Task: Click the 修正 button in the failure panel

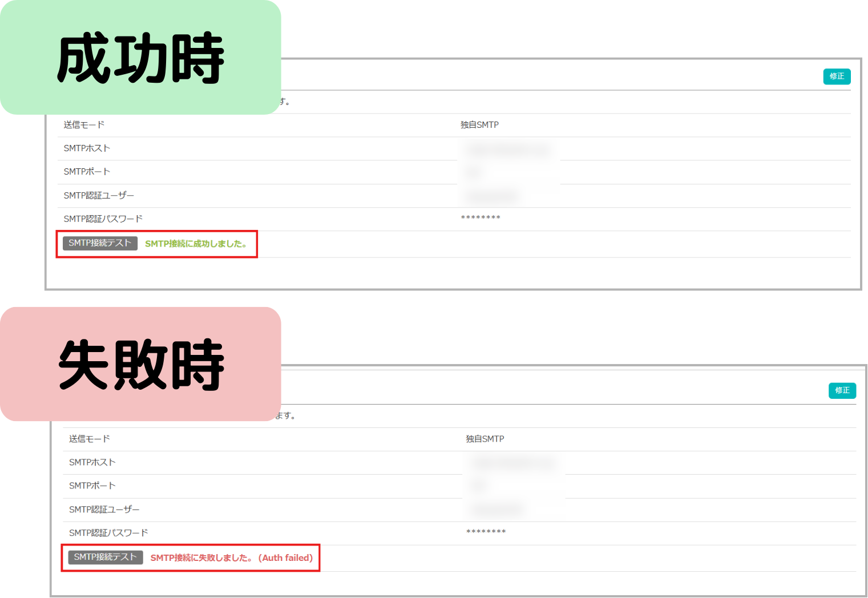Action: pos(842,390)
